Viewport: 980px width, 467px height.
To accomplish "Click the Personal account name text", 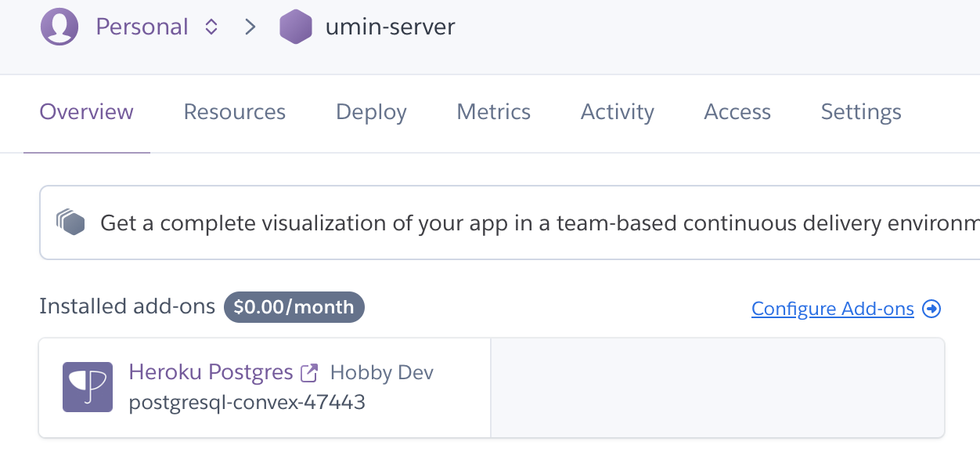I will tap(142, 27).
